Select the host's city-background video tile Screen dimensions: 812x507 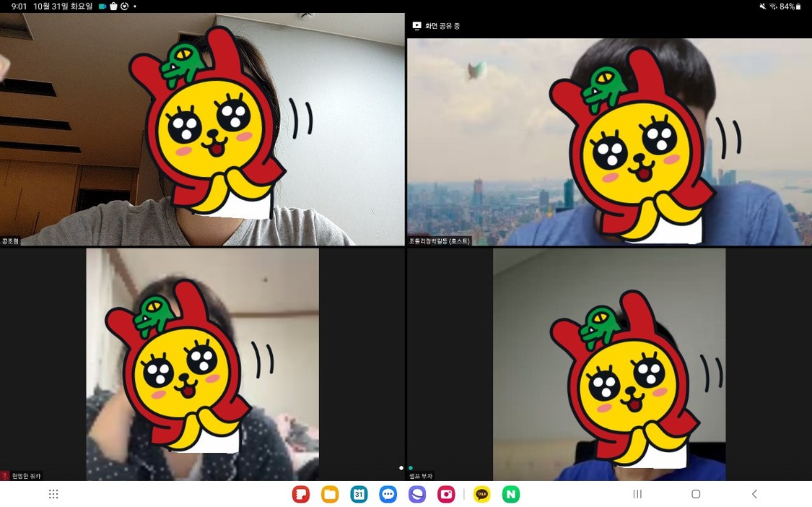[x=609, y=142]
